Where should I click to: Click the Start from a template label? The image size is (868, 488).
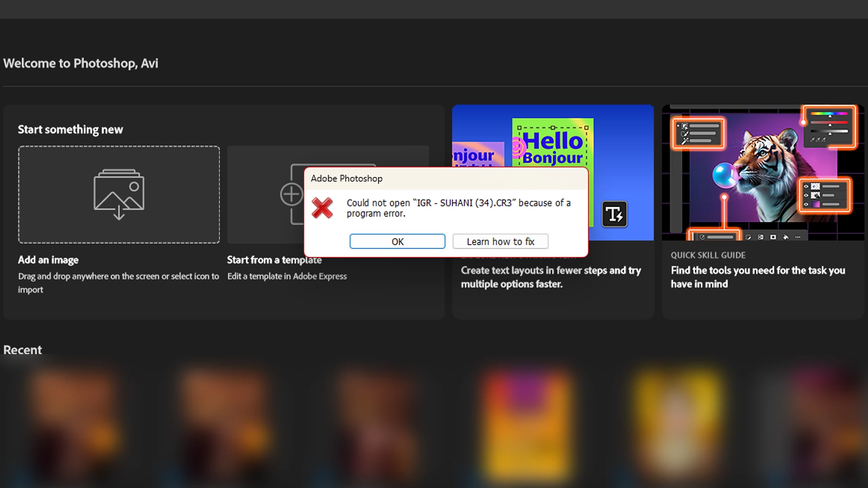click(x=274, y=260)
